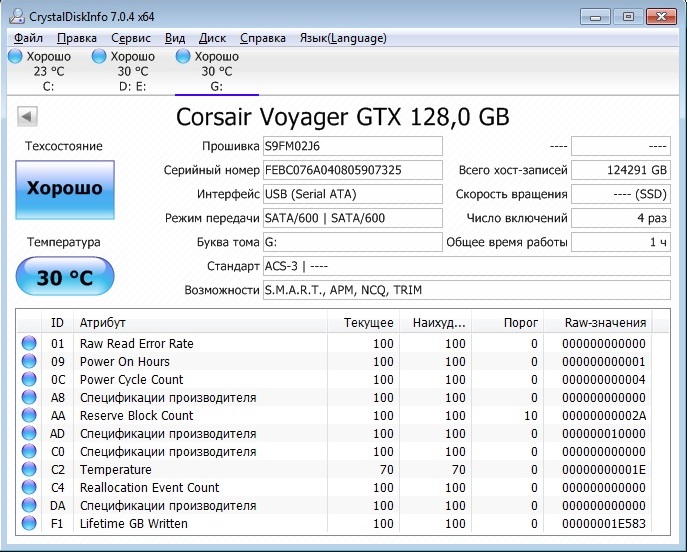Viewport: 687px width, 552px height.
Task: Click status orb for attribute AD
Action: 29,433
